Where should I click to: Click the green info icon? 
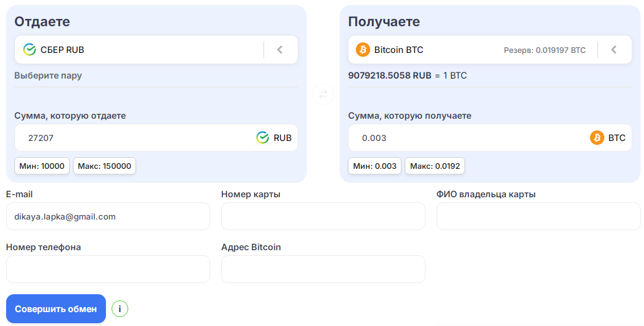pyautogui.click(x=120, y=309)
